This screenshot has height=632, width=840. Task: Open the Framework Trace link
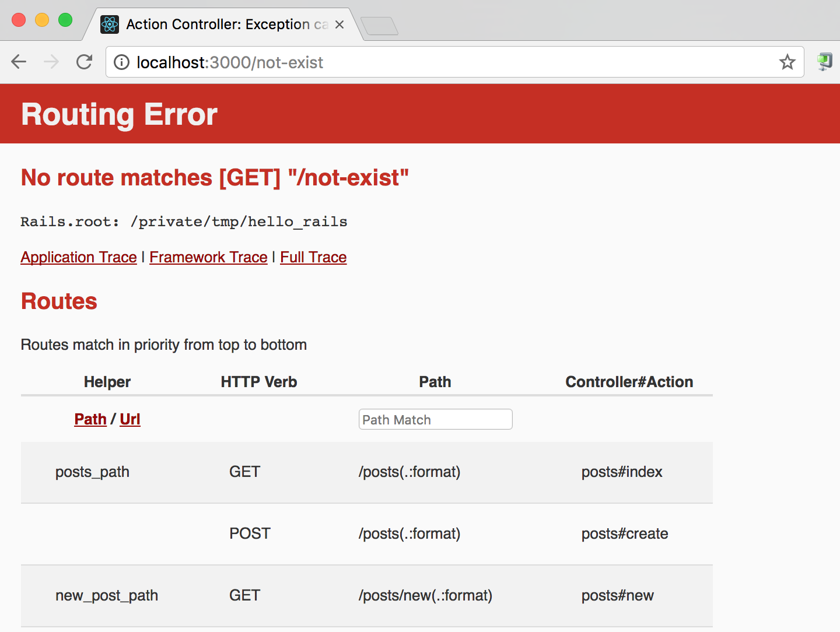click(x=208, y=257)
